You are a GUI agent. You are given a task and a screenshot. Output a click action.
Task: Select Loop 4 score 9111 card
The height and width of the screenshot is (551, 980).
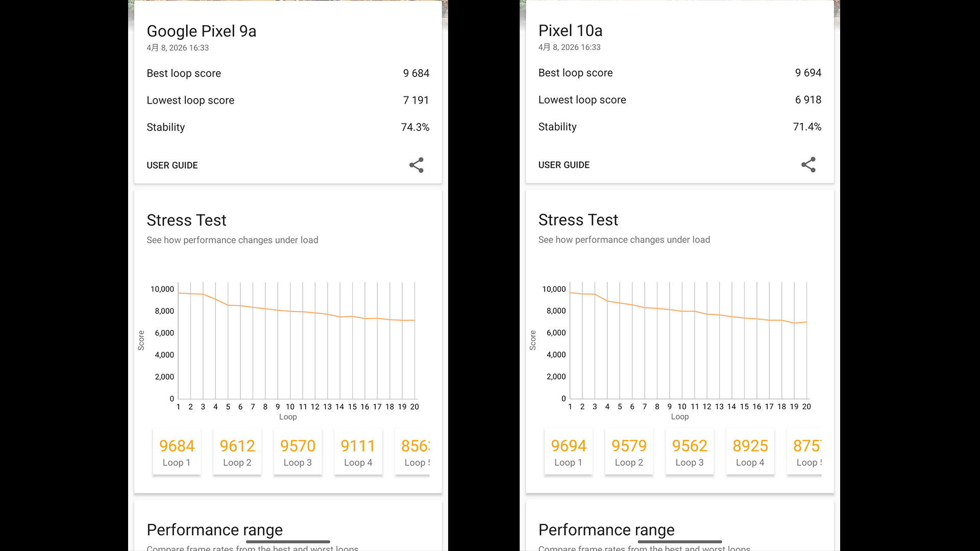358,452
